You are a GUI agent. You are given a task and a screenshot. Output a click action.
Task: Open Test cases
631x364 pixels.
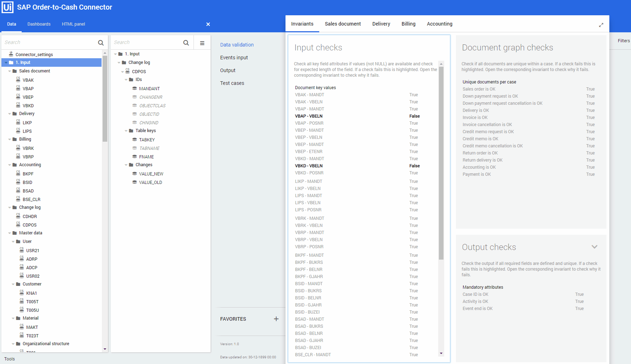(232, 83)
